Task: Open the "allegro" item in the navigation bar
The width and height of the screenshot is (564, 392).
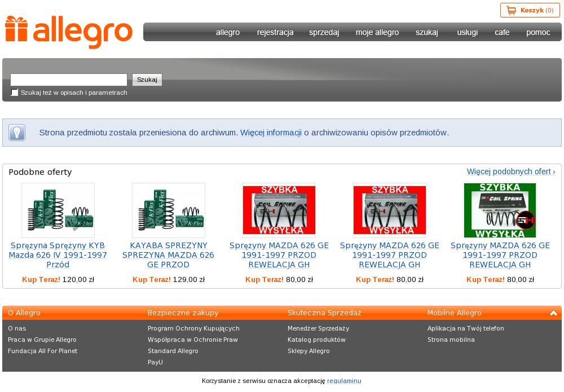Action: click(228, 32)
